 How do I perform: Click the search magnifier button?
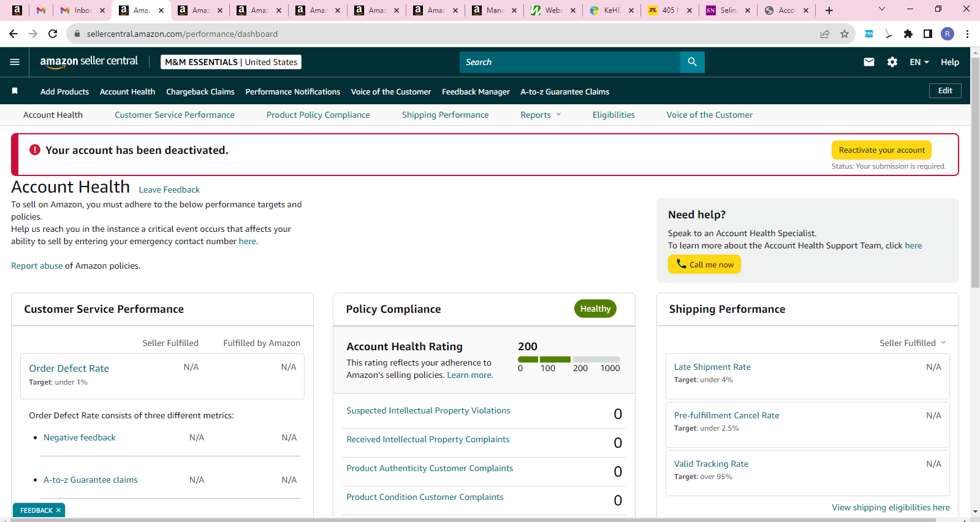[692, 62]
